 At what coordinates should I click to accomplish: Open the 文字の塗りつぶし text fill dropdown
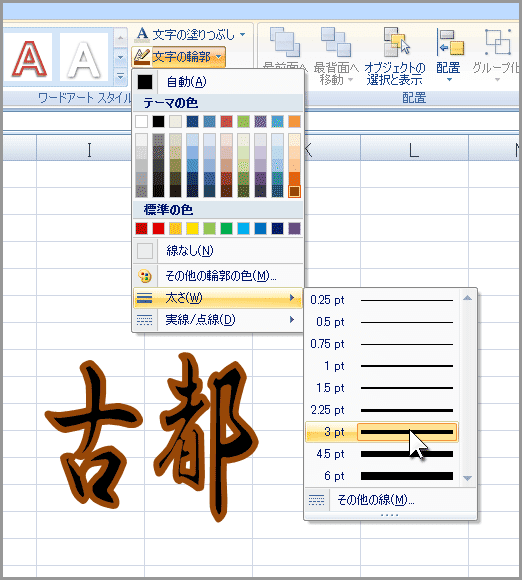pyautogui.click(x=190, y=34)
